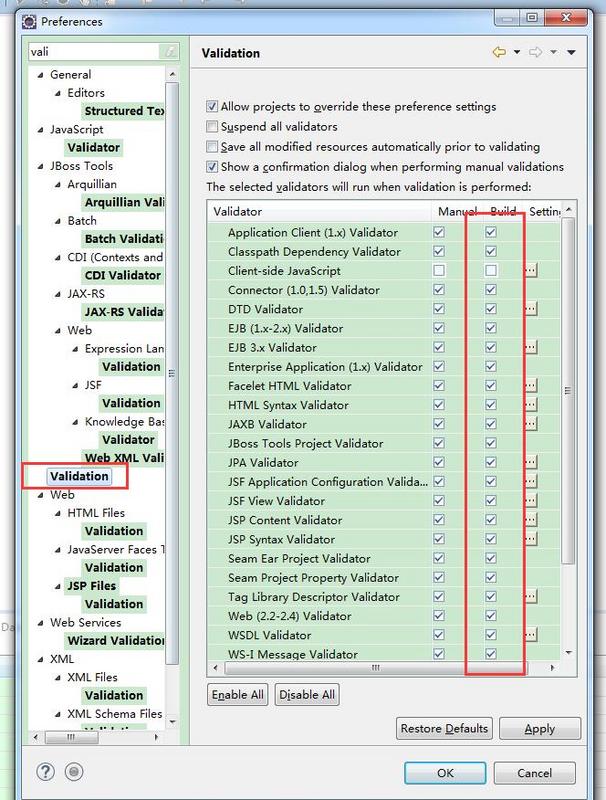The image size is (606, 800).
Task: Open settings for WSDL Validator
Action: 531,635
